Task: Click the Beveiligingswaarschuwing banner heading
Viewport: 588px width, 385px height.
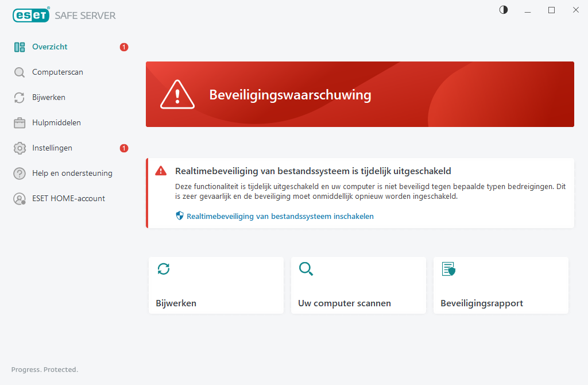Action: 291,95
